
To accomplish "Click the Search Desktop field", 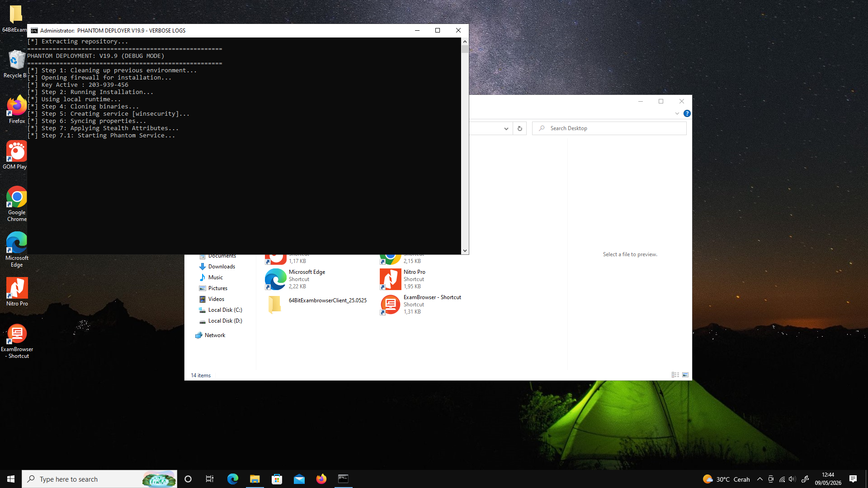I will (x=609, y=128).
